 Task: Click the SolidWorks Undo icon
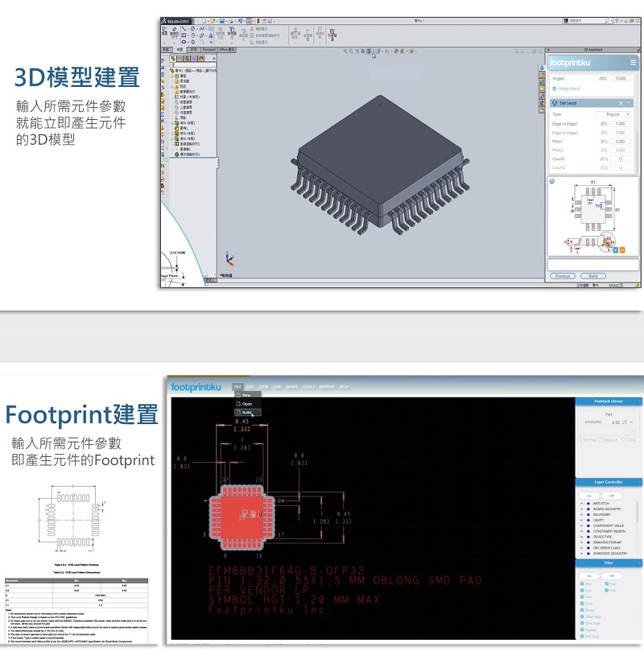[241, 21]
